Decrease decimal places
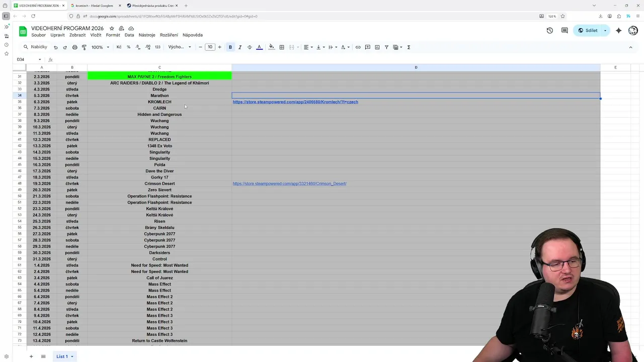 [138, 47]
